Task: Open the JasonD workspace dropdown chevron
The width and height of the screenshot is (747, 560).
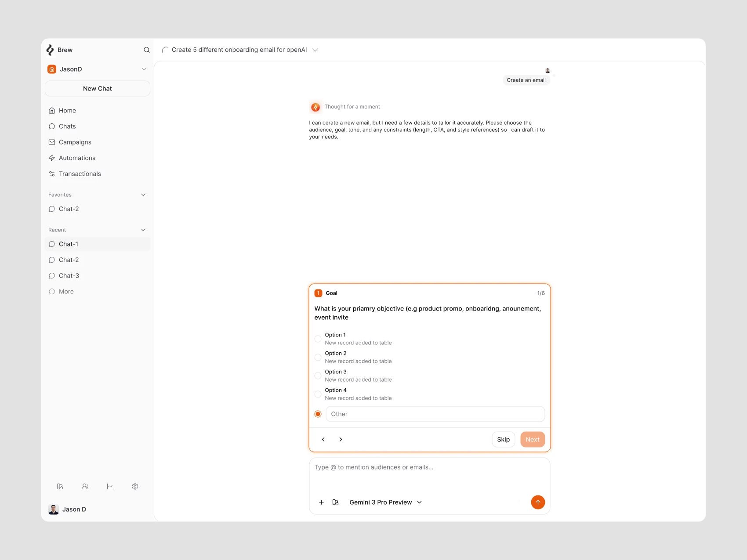Action: pyautogui.click(x=144, y=69)
